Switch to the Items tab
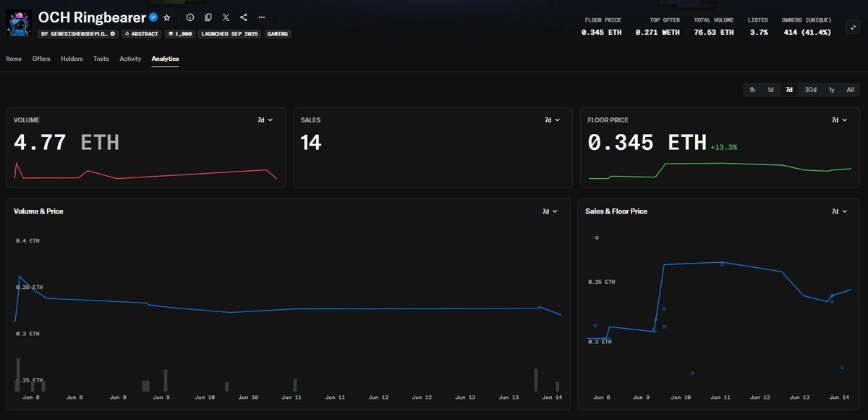Image resolution: width=868 pixels, height=420 pixels. pyautogui.click(x=14, y=59)
